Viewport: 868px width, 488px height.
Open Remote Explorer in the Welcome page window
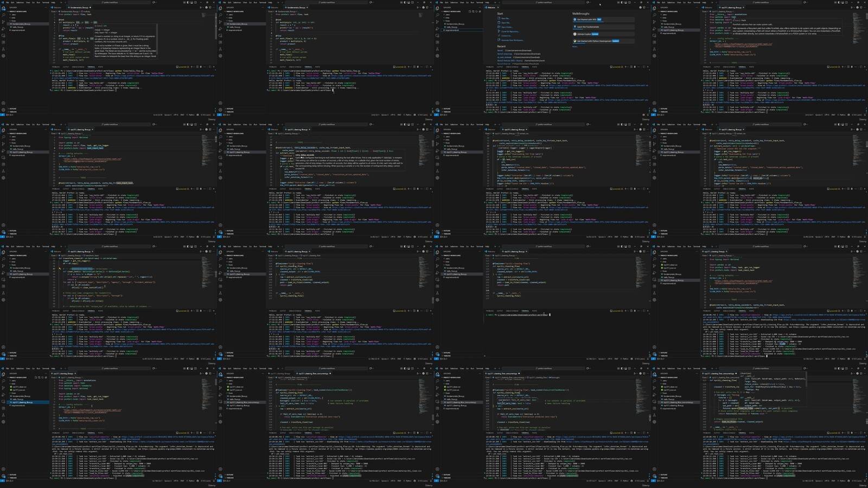437,35
